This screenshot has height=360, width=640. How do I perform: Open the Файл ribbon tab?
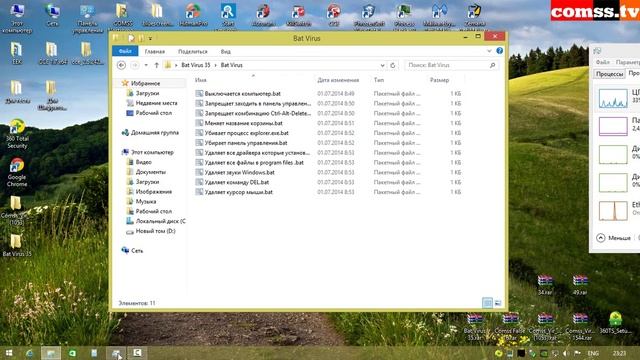click(125, 51)
